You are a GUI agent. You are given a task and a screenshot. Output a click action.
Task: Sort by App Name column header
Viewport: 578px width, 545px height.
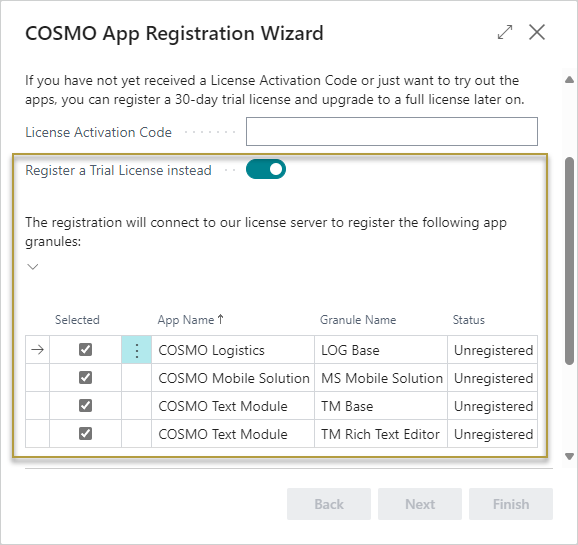pos(191,320)
